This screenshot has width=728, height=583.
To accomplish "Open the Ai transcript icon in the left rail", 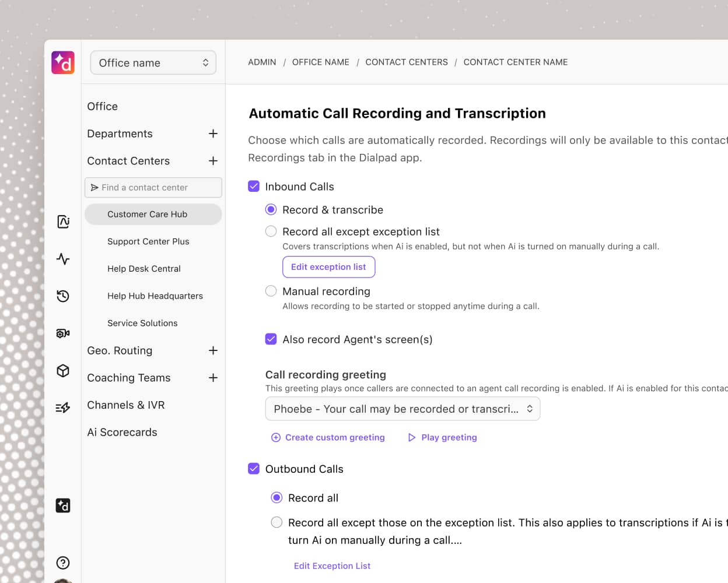I will [x=63, y=222].
